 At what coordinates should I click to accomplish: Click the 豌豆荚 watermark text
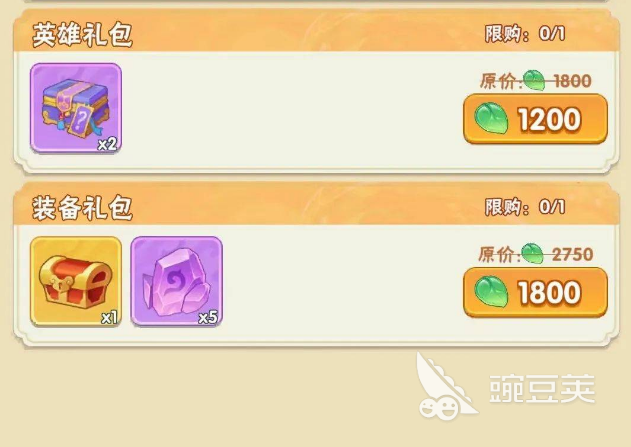(542, 388)
